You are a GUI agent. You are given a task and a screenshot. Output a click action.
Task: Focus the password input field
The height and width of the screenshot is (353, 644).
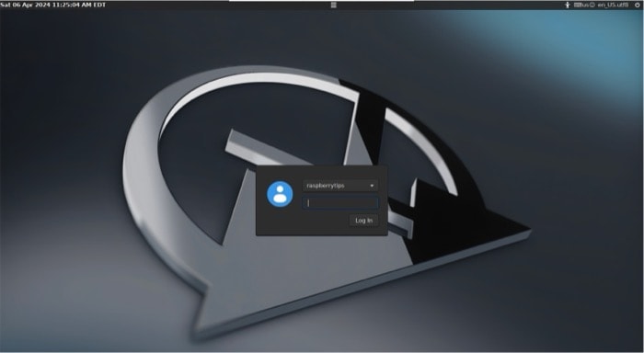click(x=340, y=203)
